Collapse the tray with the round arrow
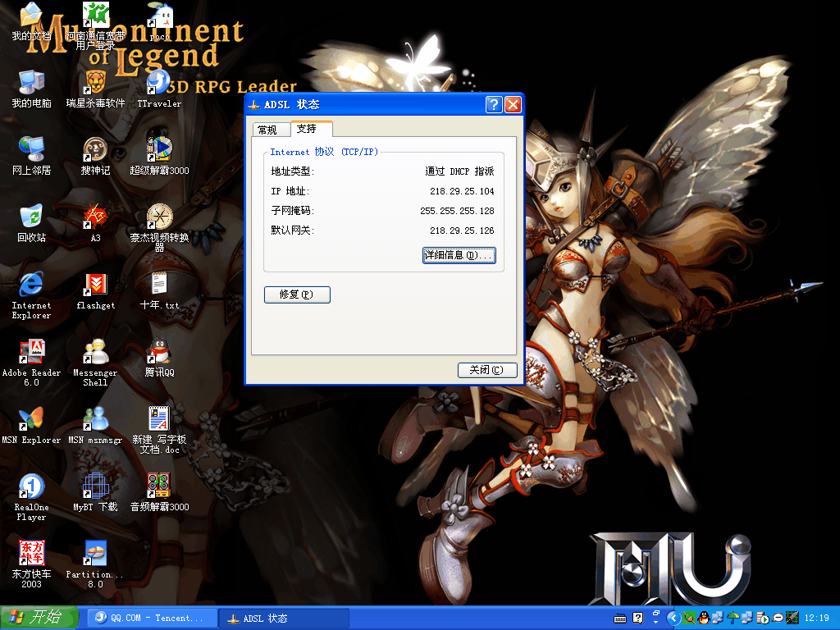The image size is (840, 630). [x=673, y=619]
